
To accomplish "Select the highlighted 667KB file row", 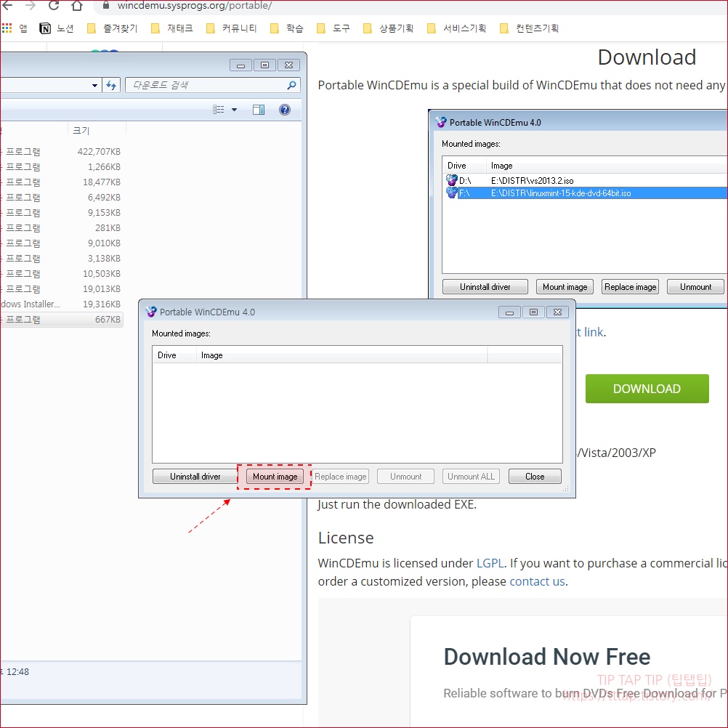I will click(x=61, y=320).
